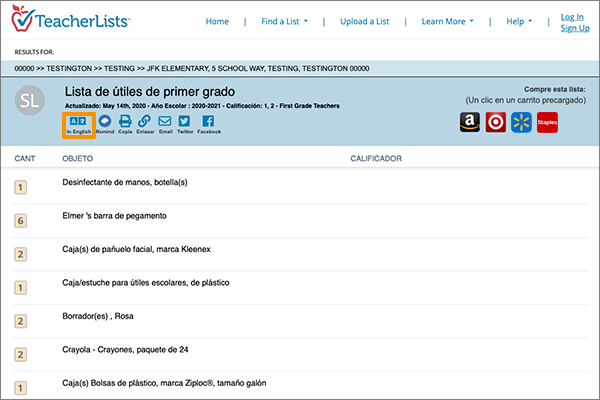
Task: Share the list on Facebook
Action: (x=208, y=122)
